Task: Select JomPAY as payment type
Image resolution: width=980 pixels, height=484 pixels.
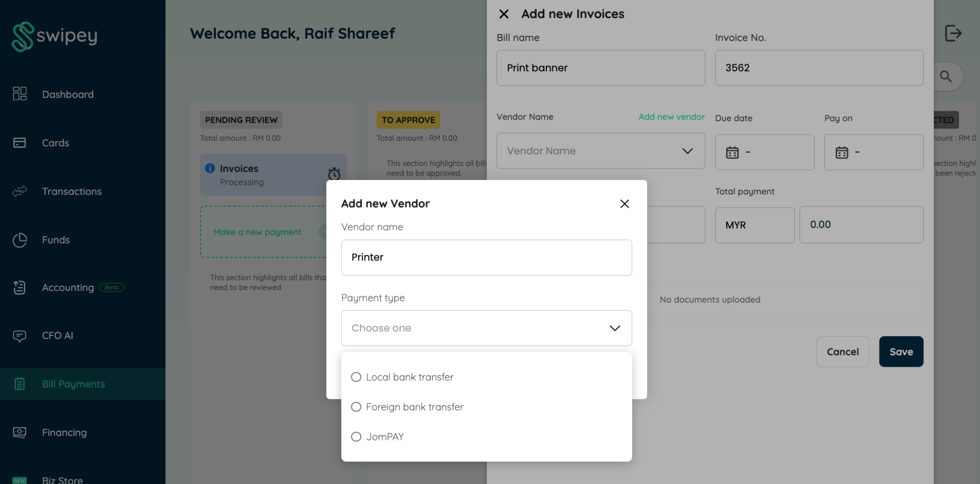Action: (384, 436)
